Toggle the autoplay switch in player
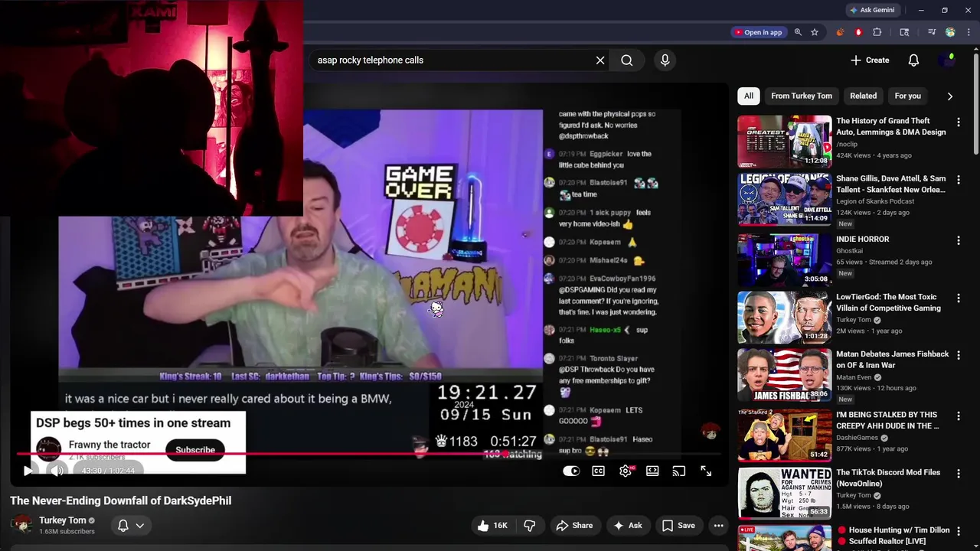The width and height of the screenshot is (980, 551). click(571, 471)
